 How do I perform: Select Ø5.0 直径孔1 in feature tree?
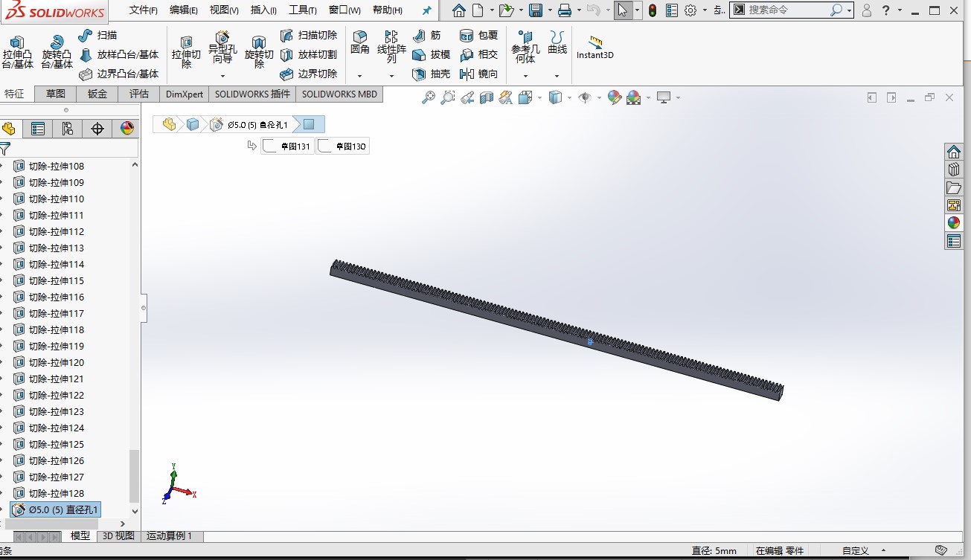[56, 509]
